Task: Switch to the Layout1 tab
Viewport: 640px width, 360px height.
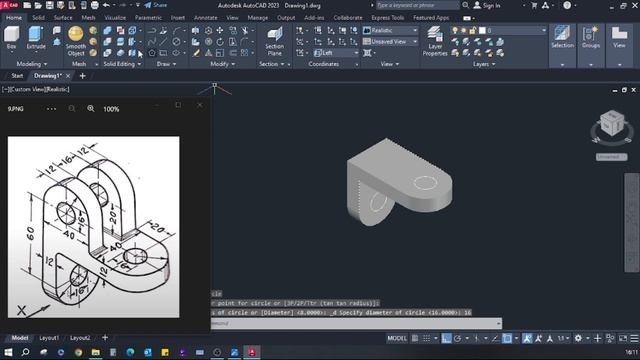Action: (x=49, y=338)
